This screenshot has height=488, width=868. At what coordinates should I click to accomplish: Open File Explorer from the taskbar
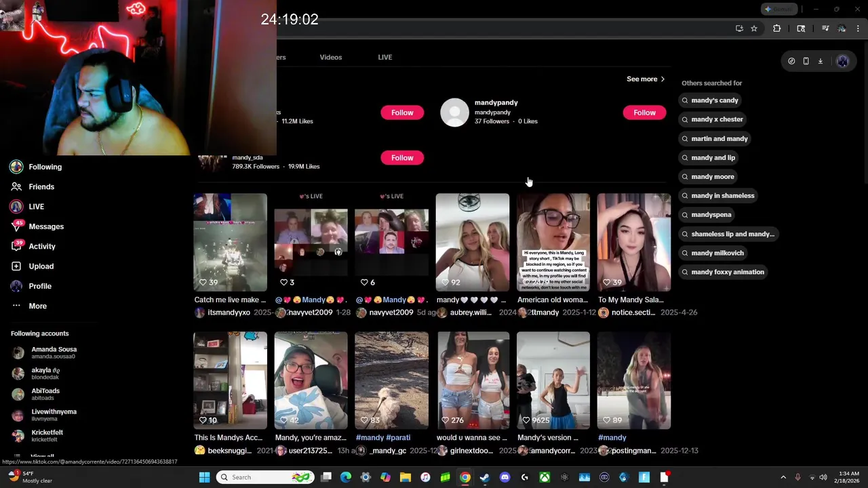pos(406,477)
